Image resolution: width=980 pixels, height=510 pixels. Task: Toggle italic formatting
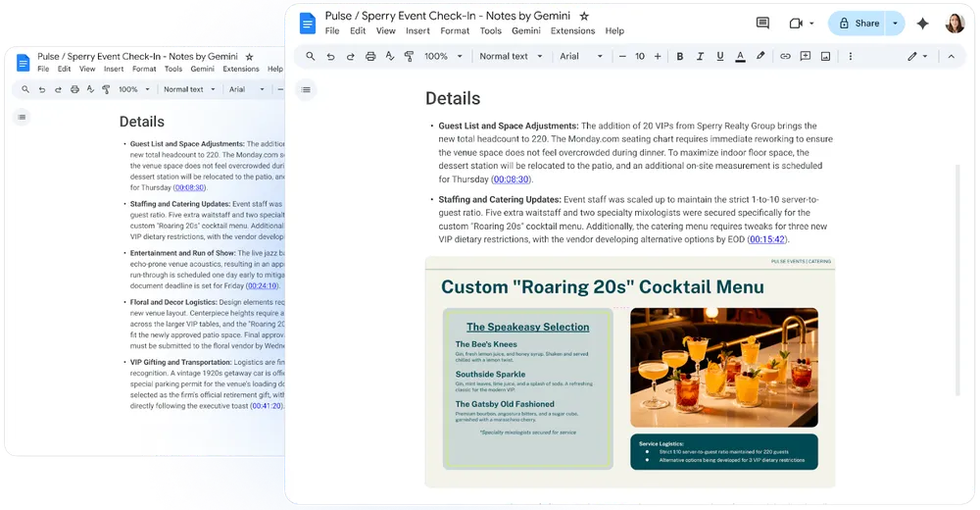pos(700,56)
